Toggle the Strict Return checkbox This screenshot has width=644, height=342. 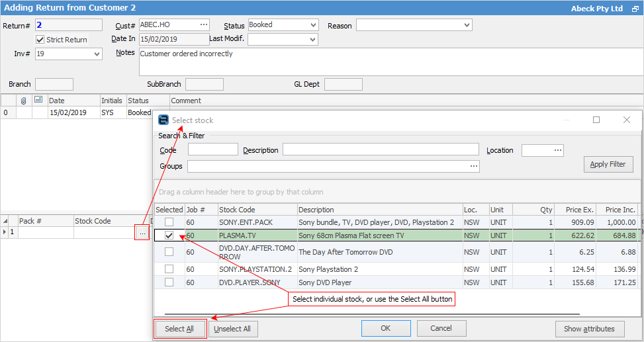tap(40, 40)
